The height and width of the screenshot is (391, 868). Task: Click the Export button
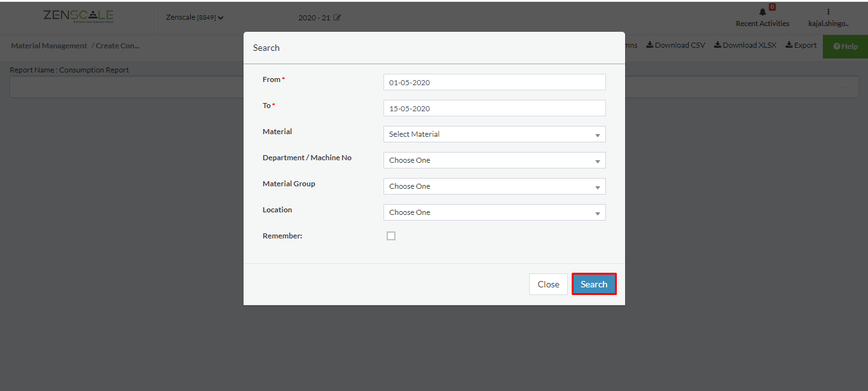tap(801, 45)
